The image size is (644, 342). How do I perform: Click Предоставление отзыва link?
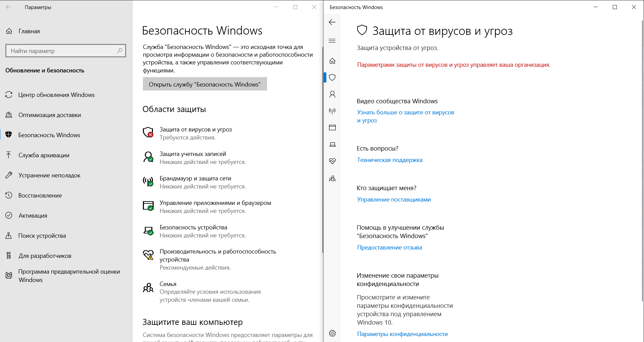click(389, 247)
